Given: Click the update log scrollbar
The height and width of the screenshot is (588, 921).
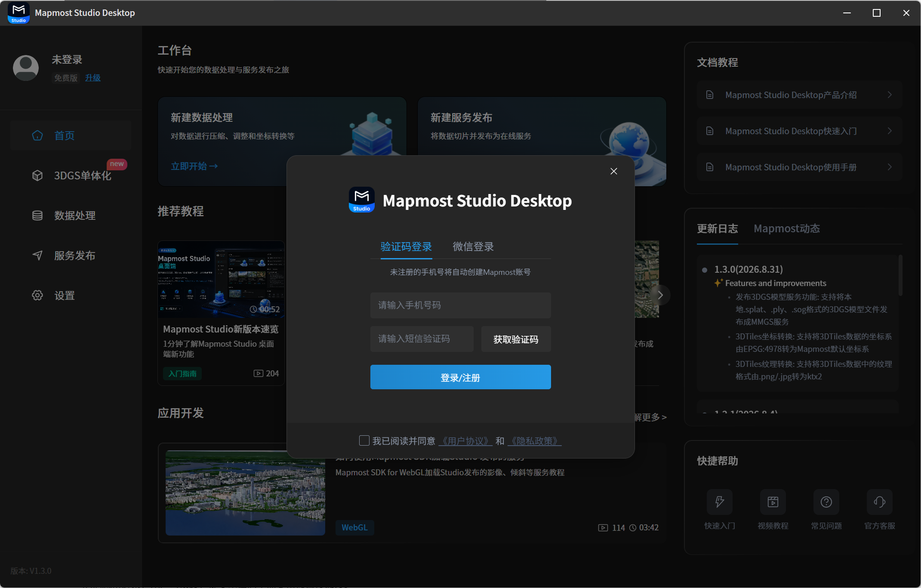Looking at the screenshot, I should [900, 275].
